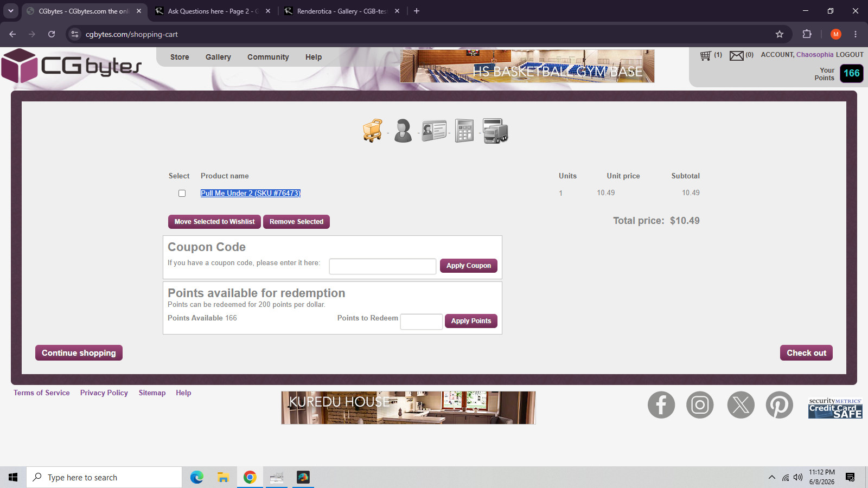Viewport: 868px width, 488px height.
Task: Open the ACCOUNT link
Action: (x=777, y=55)
